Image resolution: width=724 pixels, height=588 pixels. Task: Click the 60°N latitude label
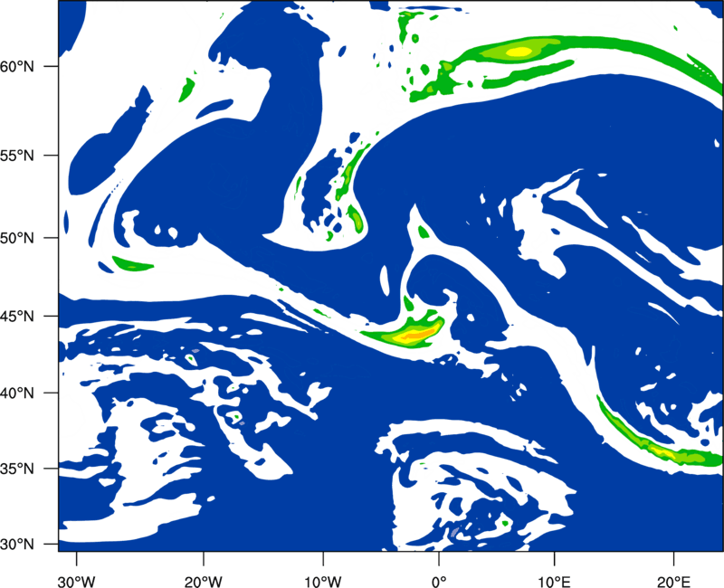click(17, 66)
